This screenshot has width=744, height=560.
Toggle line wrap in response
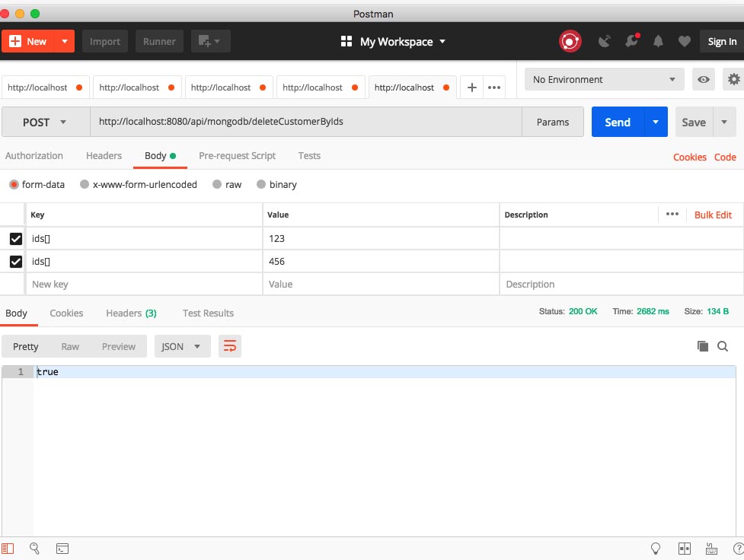click(x=229, y=346)
